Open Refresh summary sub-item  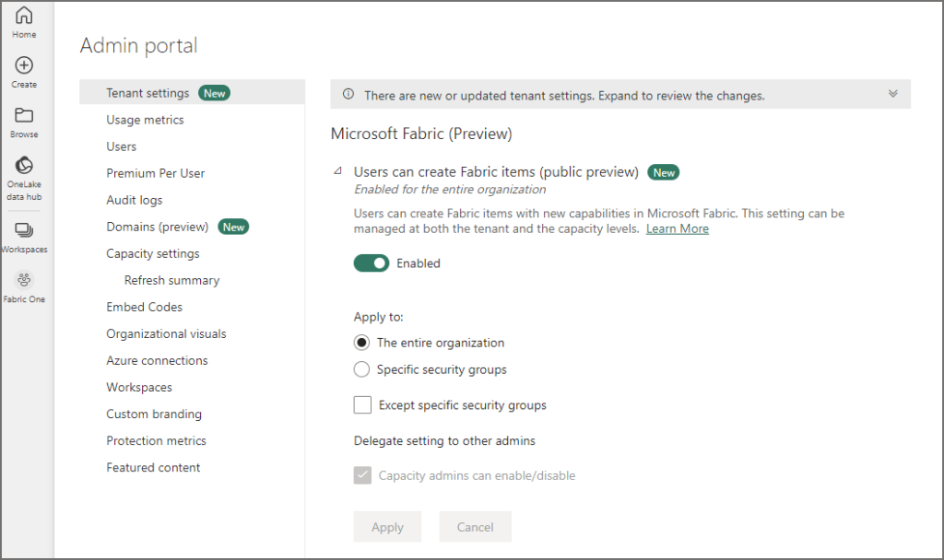pos(171,280)
